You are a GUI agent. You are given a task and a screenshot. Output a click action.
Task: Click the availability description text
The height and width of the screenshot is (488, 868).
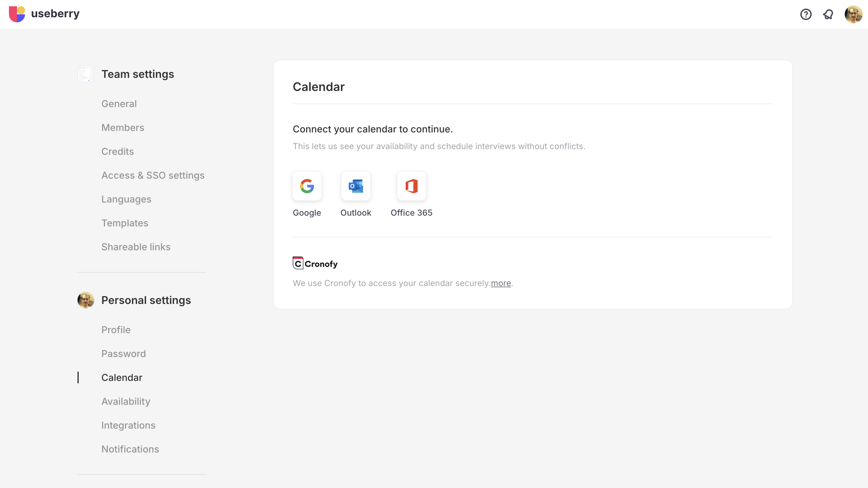click(x=439, y=146)
